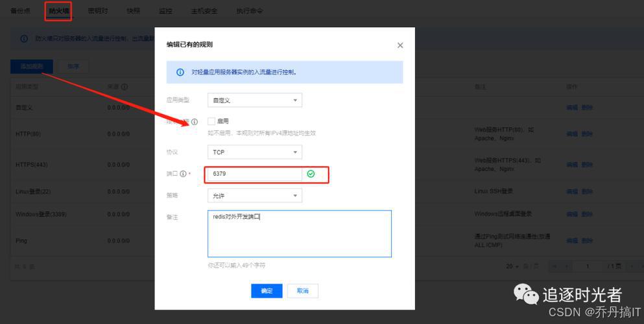
Task: Click 编辑 link in the Windows登录(3389) row
Action: point(572,214)
